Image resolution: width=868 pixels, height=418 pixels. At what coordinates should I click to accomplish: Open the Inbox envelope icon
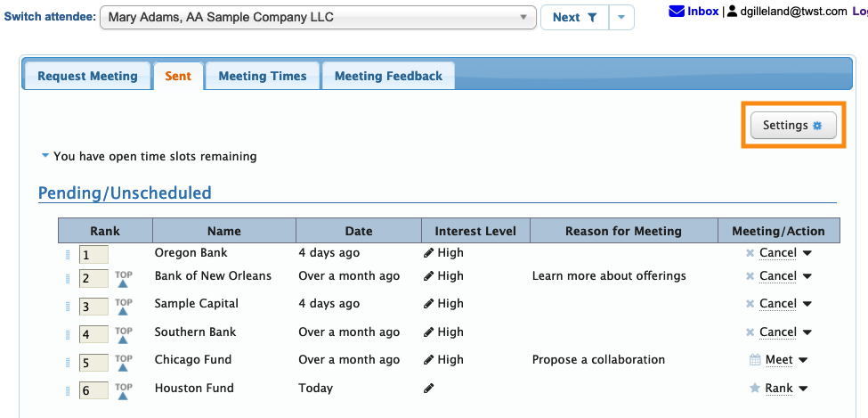[677, 12]
